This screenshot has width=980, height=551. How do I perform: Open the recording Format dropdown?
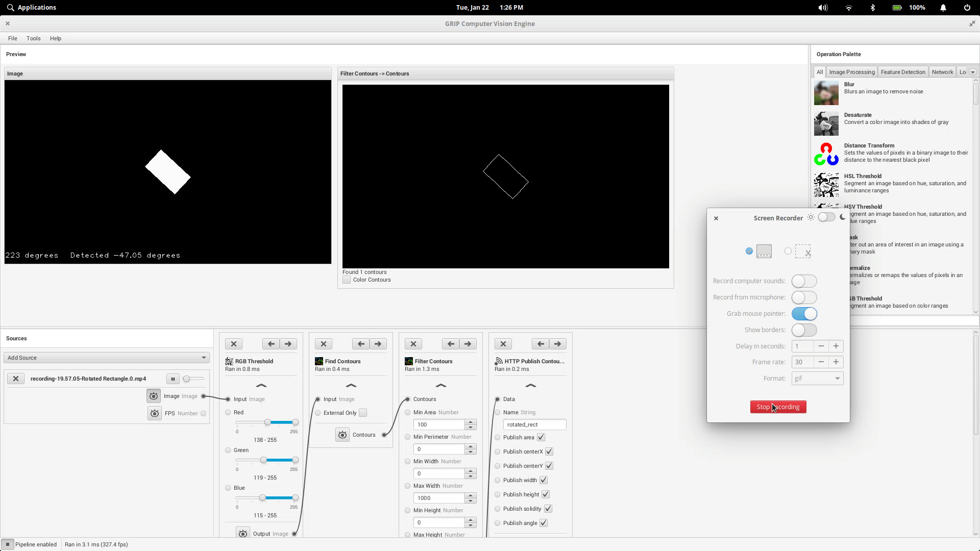click(x=817, y=378)
